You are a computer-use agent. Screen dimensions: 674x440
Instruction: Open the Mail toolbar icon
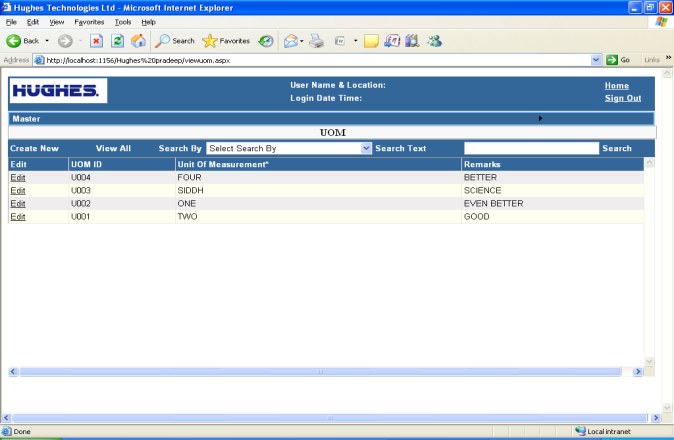pyautogui.click(x=292, y=41)
